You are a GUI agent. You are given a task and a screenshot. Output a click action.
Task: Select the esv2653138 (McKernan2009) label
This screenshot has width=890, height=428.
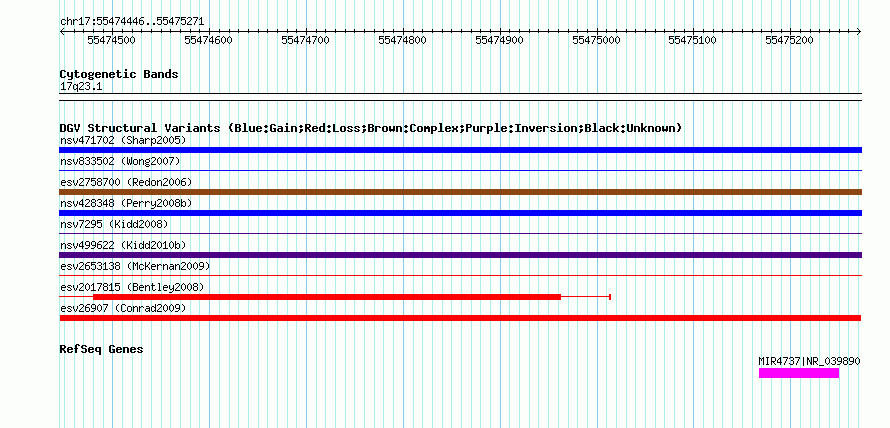(x=135, y=266)
